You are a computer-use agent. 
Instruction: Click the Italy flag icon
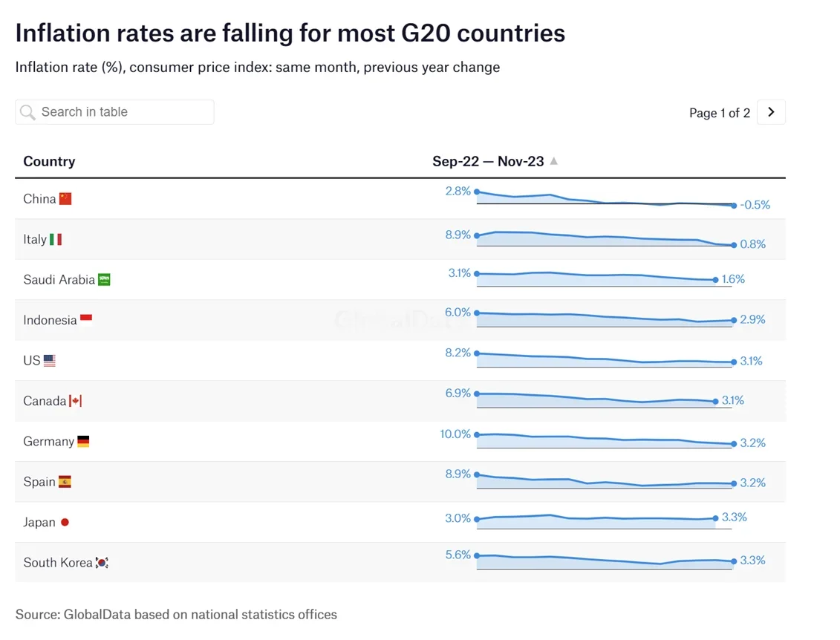coord(56,239)
